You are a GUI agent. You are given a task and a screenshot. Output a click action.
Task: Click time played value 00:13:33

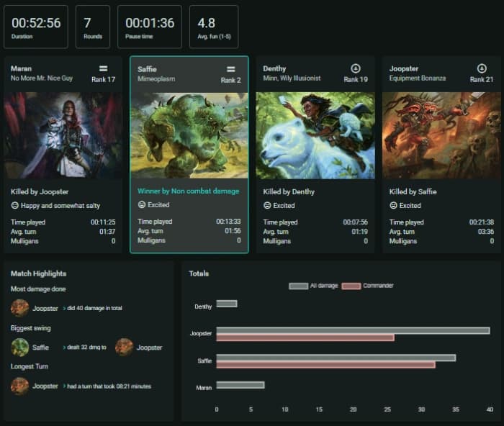click(x=228, y=222)
